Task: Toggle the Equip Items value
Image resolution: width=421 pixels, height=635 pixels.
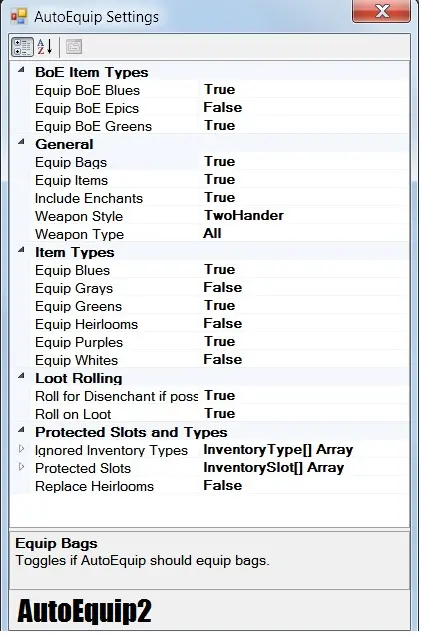Action: tap(219, 179)
